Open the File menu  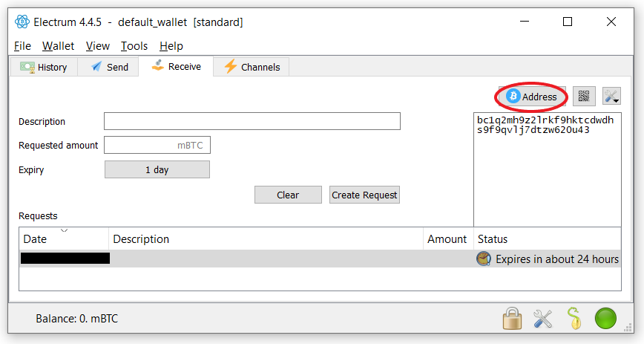coord(22,46)
